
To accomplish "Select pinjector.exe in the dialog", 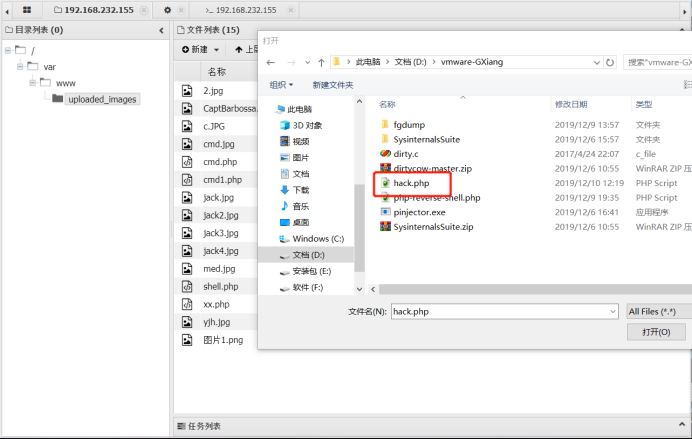I will tap(419, 212).
